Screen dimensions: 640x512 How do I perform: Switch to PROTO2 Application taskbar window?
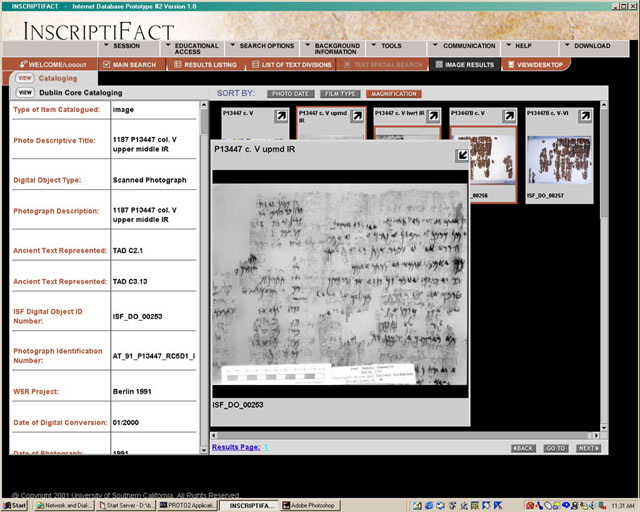point(188,505)
